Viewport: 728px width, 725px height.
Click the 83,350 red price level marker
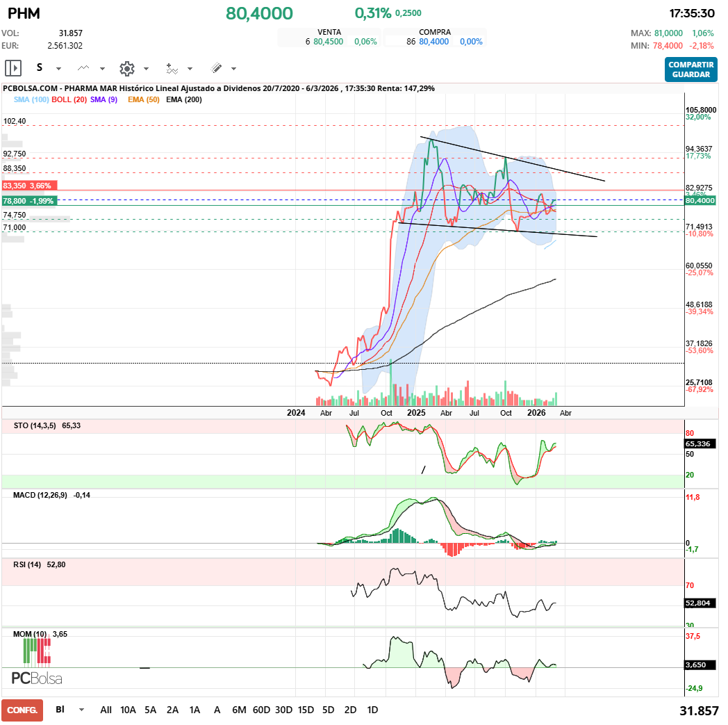pyautogui.click(x=28, y=186)
